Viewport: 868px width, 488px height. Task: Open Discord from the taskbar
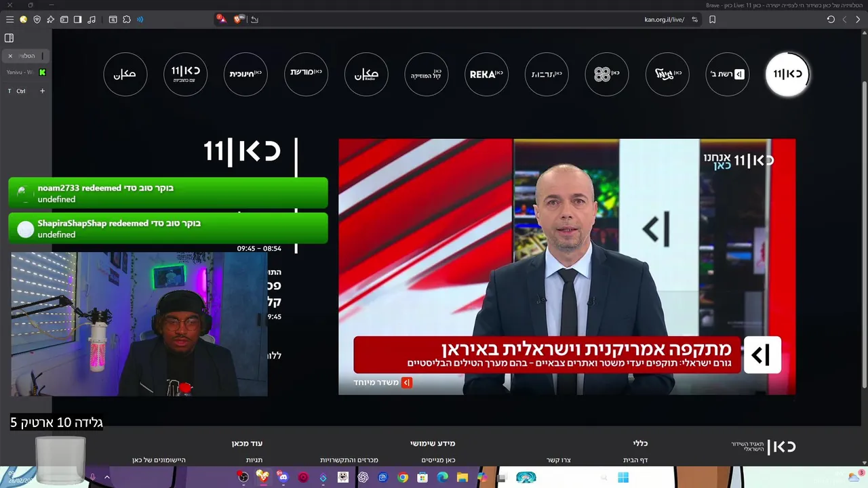pyautogui.click(x=283, y=477)
